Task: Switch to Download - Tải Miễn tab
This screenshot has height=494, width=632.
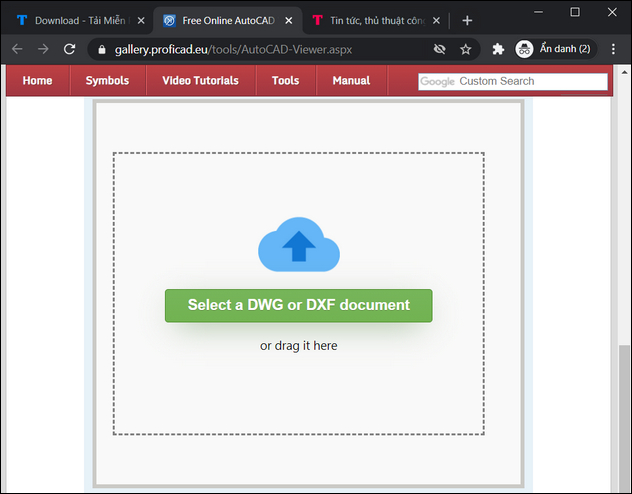Action: 79,21
